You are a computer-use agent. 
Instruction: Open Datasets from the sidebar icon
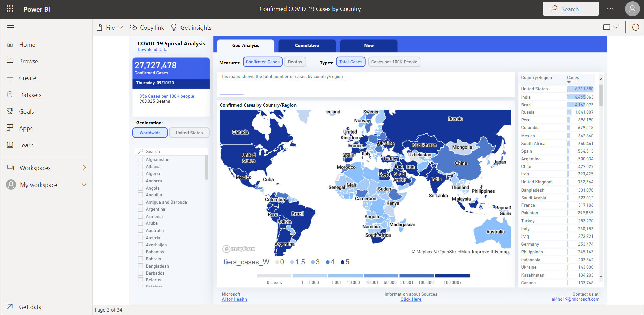click(x=10, y=95)
